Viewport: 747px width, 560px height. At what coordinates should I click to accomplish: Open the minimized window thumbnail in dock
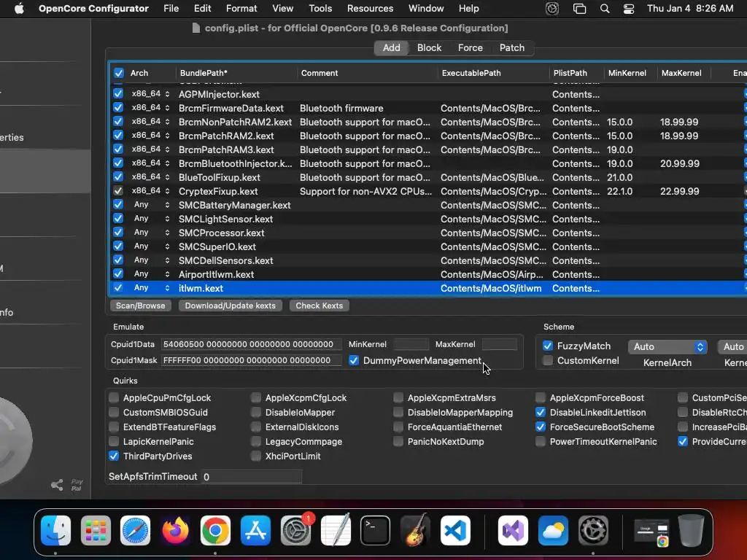(651, 532)
